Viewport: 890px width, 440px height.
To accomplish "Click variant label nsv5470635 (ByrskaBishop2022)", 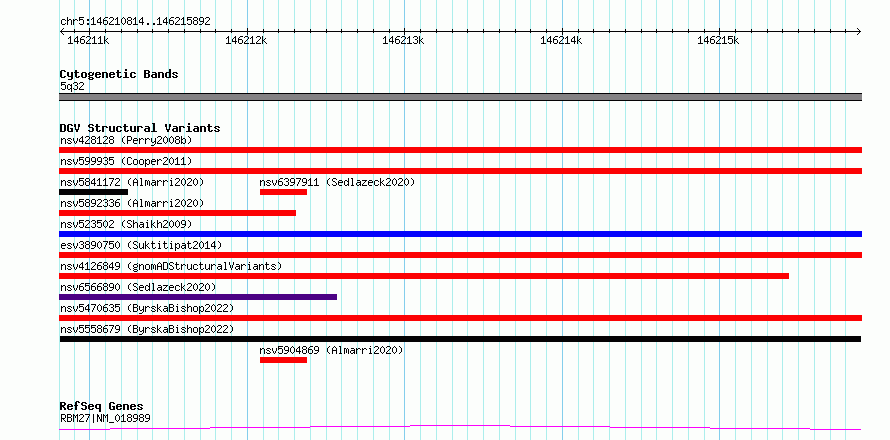I will click(x=147, y=308).
